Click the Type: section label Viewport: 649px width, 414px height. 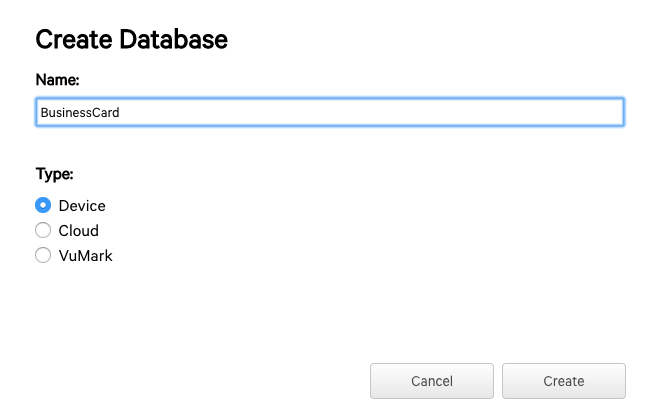point(54,173)
